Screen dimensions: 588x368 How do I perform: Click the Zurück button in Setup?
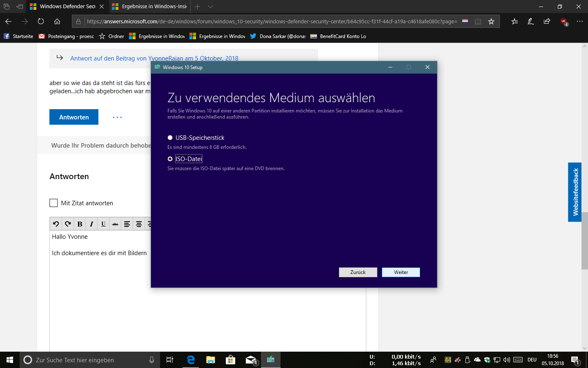coord(358,272)
